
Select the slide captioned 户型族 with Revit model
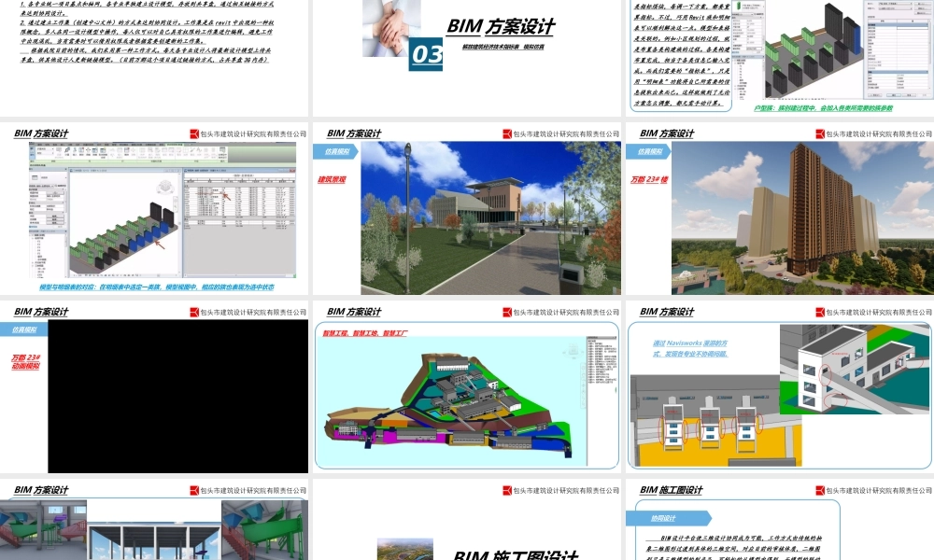pyautogui.click(x=780, y=58)
